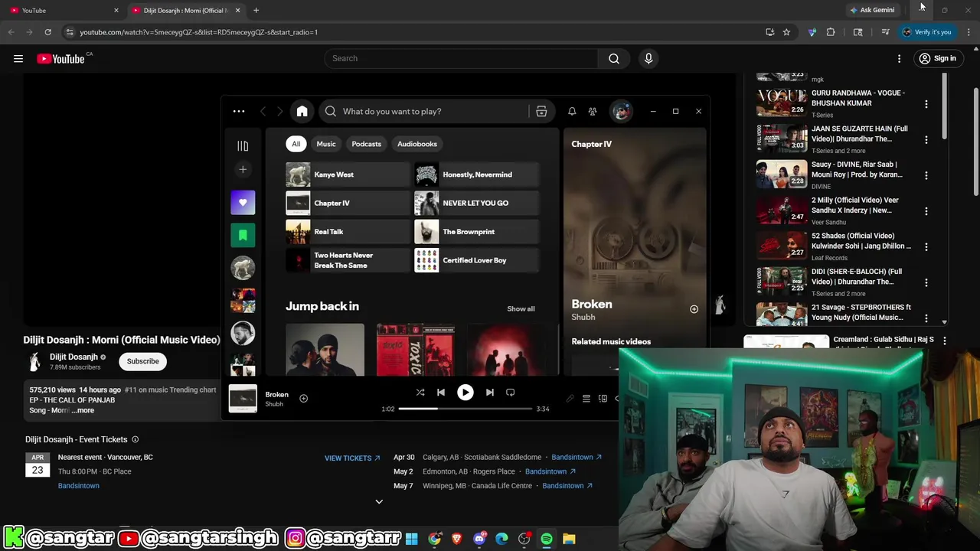Reload the page in Chrome
The height and width of the screenshot is (551, 980).
[x=47, y=32]
